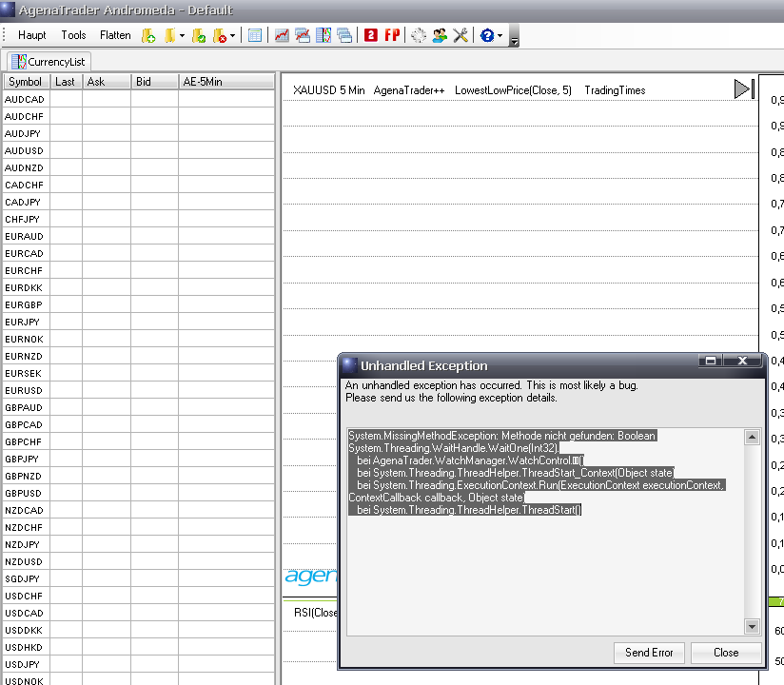Open toolbar overflow options arrow
The width and height of the screenshot is (784, 685).
pos(515,41)
